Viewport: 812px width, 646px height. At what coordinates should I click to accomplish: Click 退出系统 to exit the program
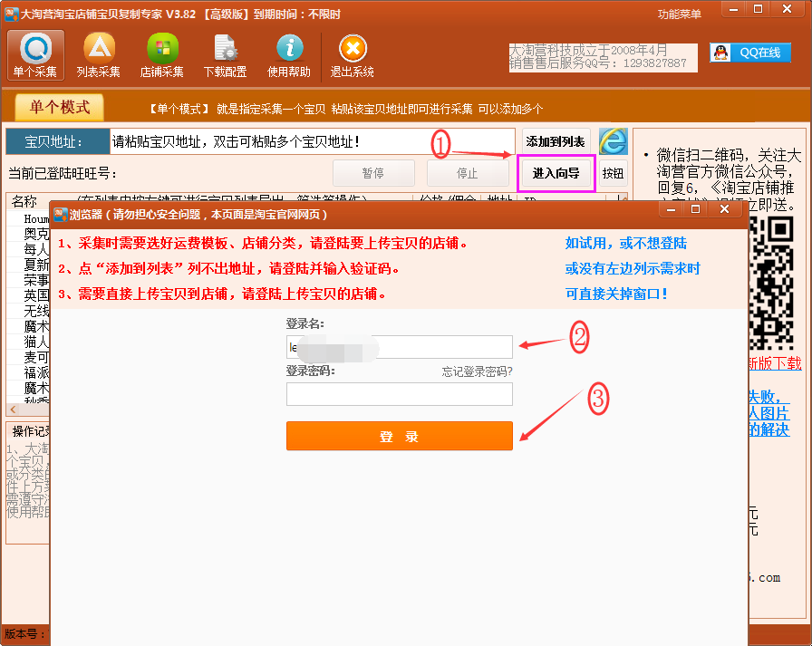pos(353,55)
